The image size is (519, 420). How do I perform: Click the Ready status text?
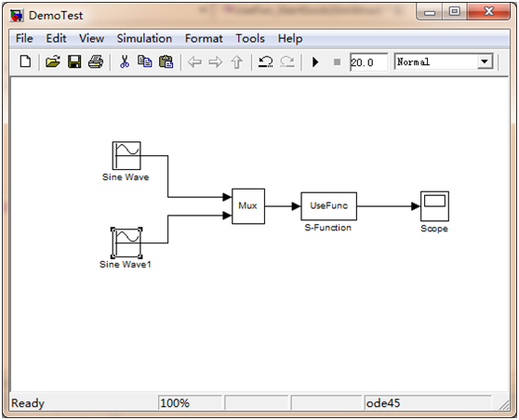click(x=28, y=403)
